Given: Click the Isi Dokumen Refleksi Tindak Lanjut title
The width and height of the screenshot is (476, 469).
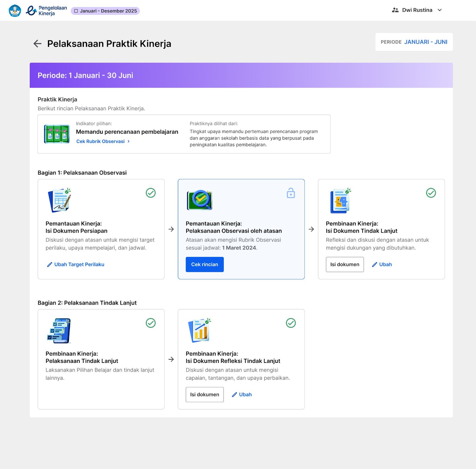Looking at the screenshot, I should [233, 361].
